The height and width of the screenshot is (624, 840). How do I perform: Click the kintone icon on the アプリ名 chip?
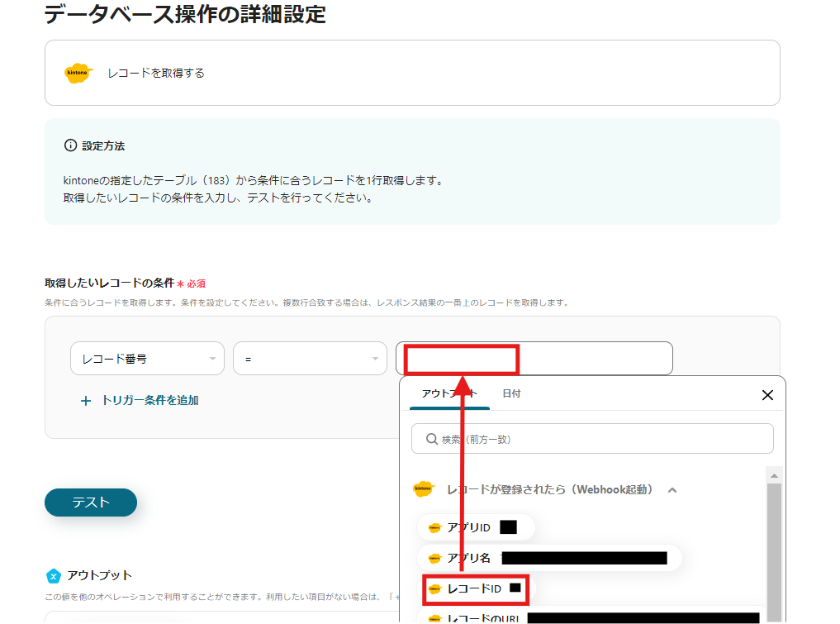coord(436,557)
